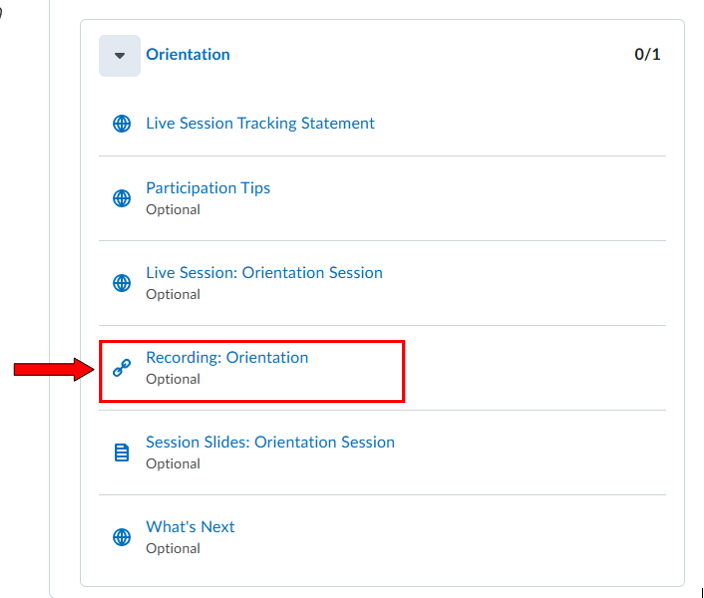Viewport: 704px width, 598px height.
Task: Open Live Session: Orientation Session link
Action: (264, 272)
